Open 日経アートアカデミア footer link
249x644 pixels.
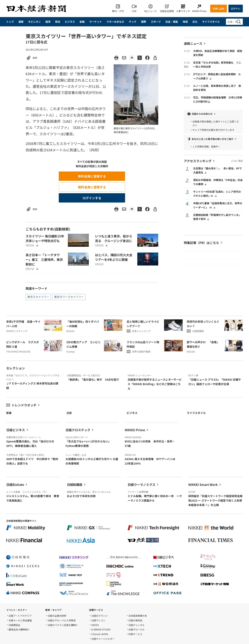point(20,616)
